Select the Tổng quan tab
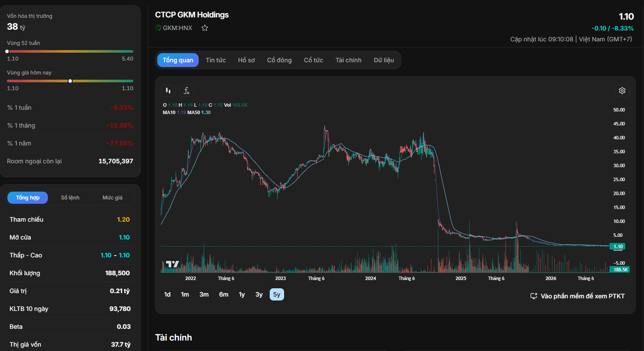644x351 pixels. coord(178,60)
